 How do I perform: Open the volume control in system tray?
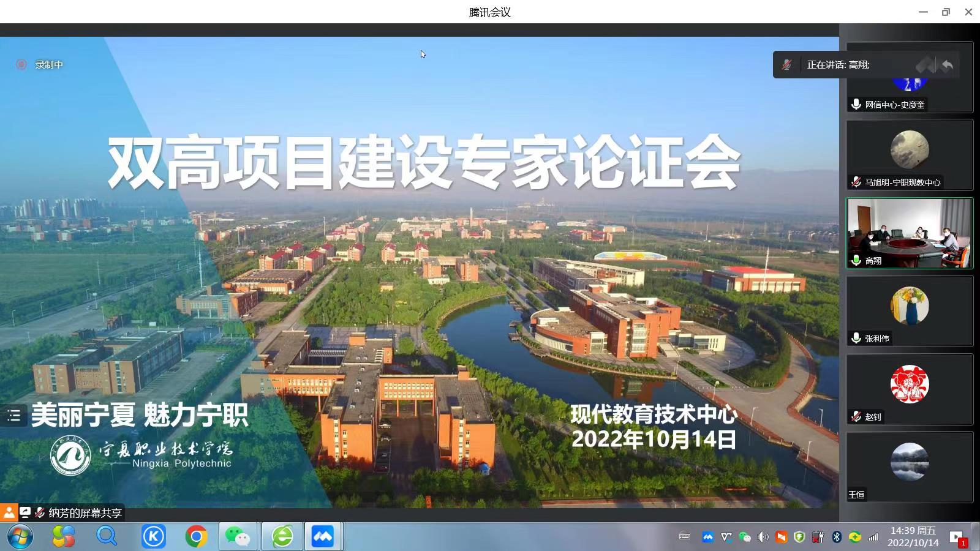click(763, 537)
